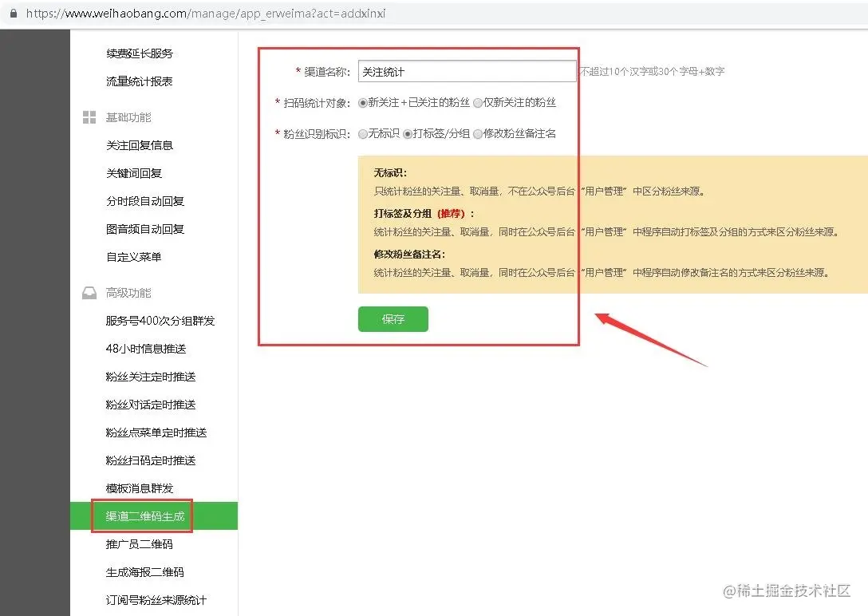Click 修改粉丝备注名: heading in note
The image size is (868, 616).
coord(409,255)
